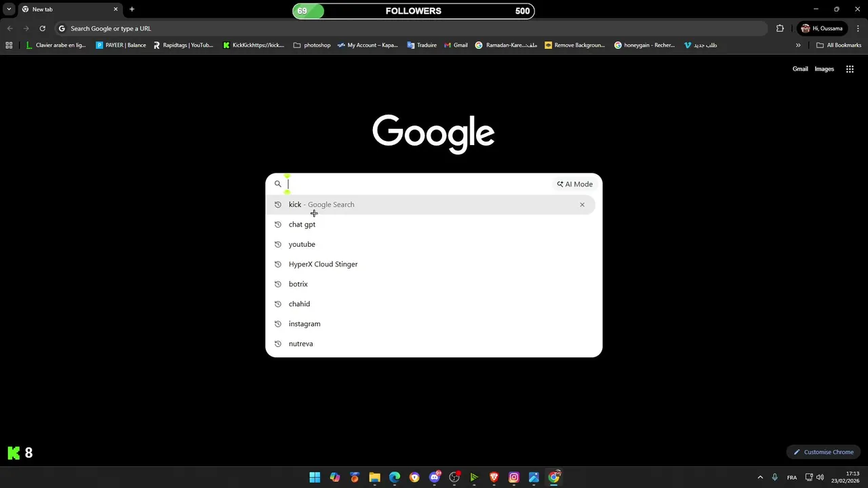Click the AI Mode button
Image resolution: width=868 pixels, height=488 pixels.
tap(575, 184)
